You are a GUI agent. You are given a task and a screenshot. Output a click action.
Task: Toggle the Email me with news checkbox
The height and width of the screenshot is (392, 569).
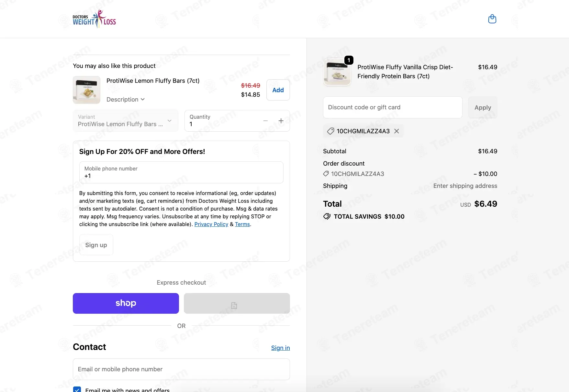(77, 389)
